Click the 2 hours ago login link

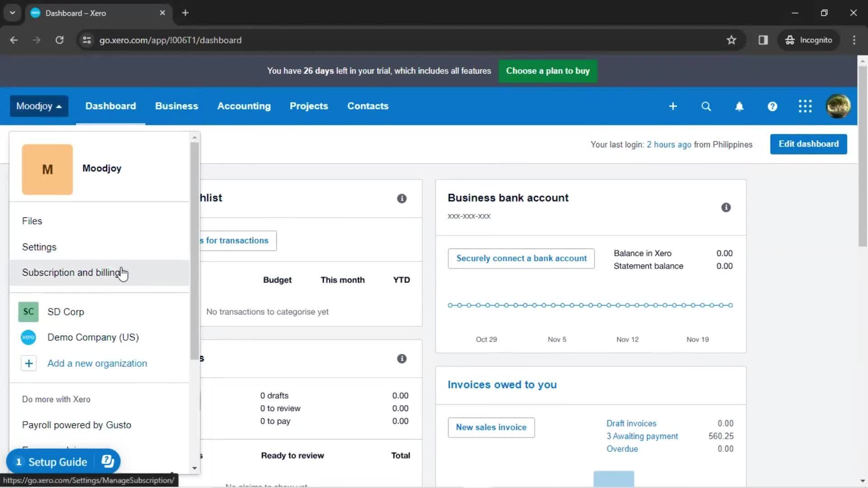coord(669,145)
